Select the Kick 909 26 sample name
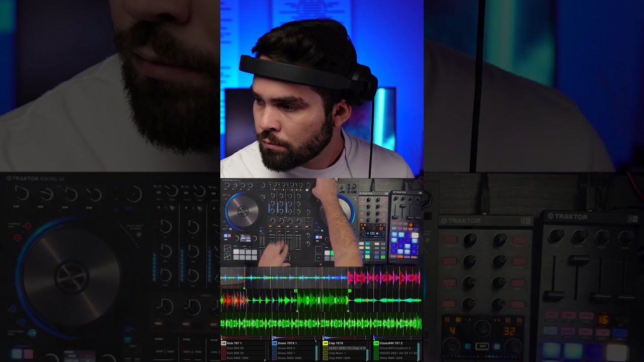Viewport: 644px width, 362px height. pyautogui.click(x=235, y=348)
